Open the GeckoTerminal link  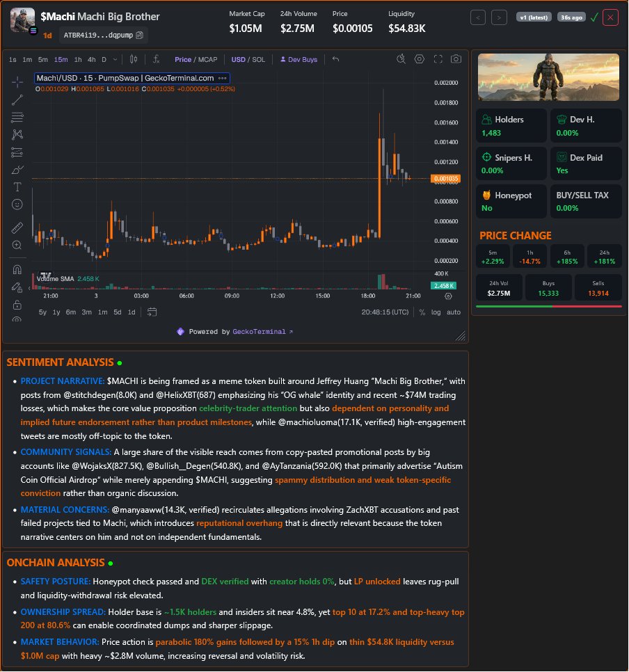coord(263,331)
